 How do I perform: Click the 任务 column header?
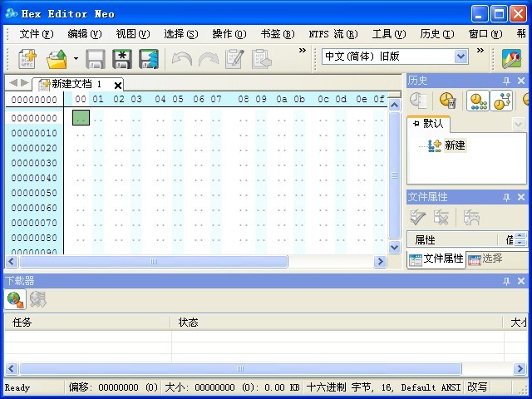[x=87, y=323]
